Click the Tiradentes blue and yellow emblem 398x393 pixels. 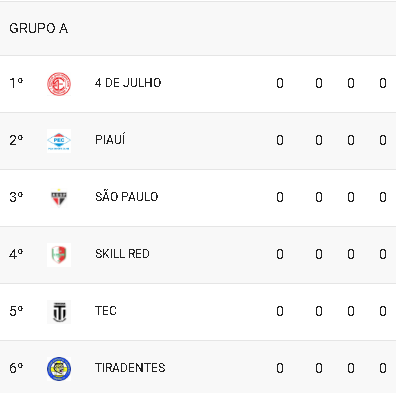pos(59,369)
